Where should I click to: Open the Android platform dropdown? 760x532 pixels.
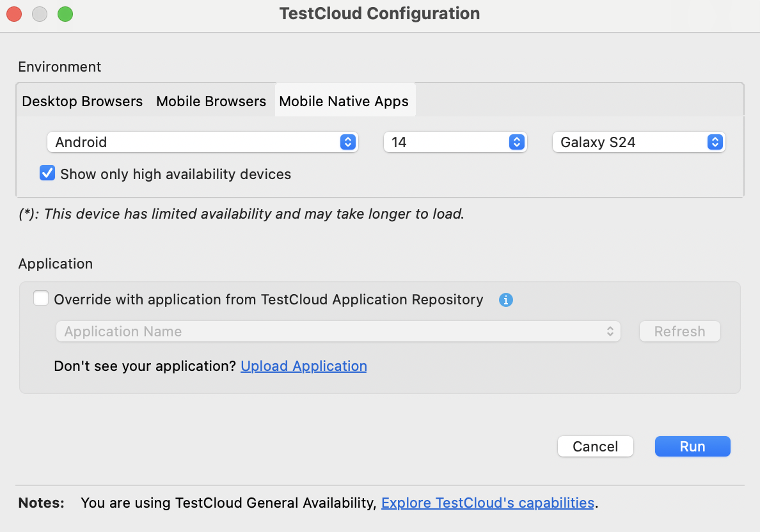click(202, 142)
